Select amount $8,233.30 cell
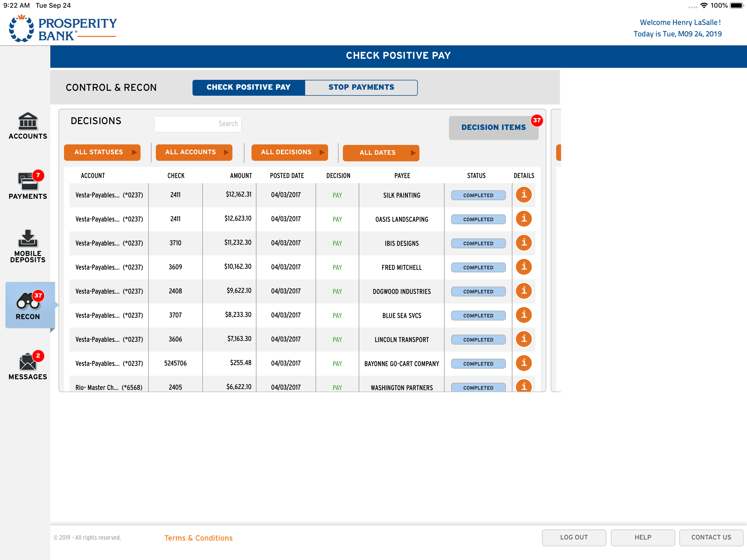 238,314
